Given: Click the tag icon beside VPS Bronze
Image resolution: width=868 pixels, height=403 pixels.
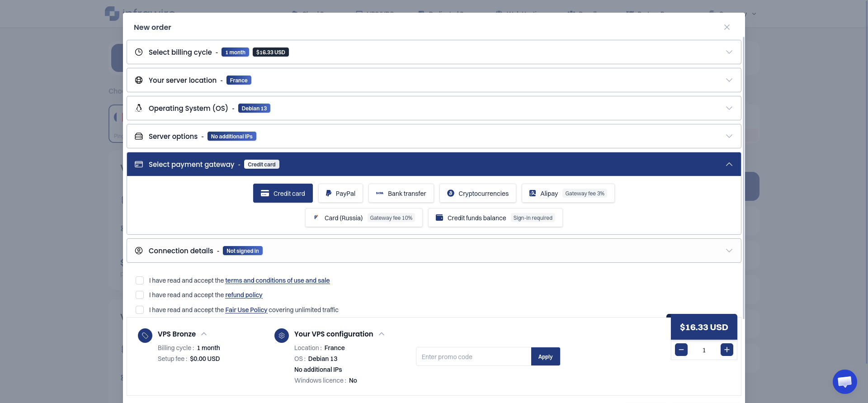Looking at the screenshot, I should click(x=145, y=336).
